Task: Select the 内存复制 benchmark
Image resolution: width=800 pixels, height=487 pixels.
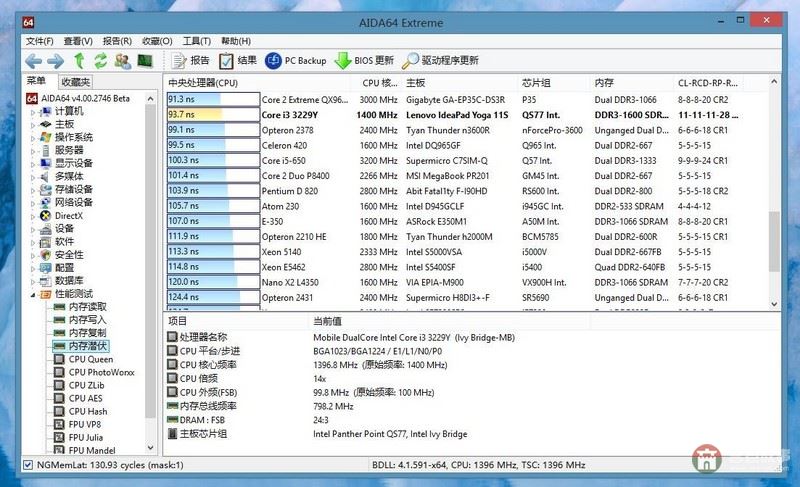Action: (x=87, y=332)
